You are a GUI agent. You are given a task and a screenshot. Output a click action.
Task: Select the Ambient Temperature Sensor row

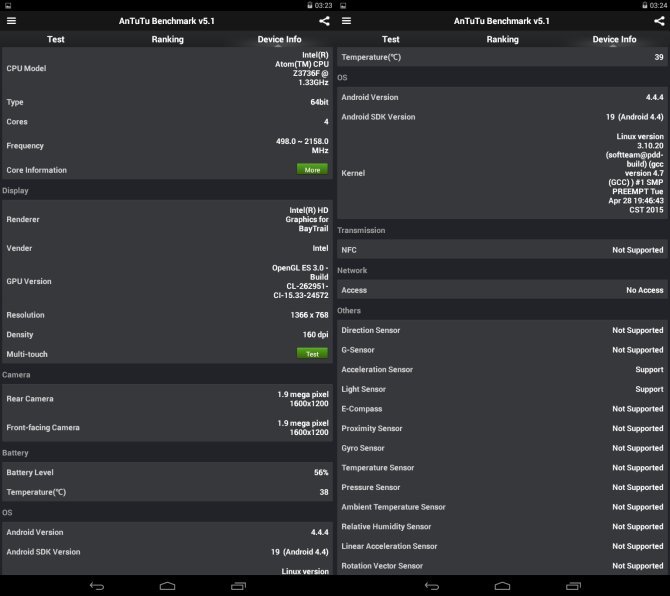tap(502, 507)
